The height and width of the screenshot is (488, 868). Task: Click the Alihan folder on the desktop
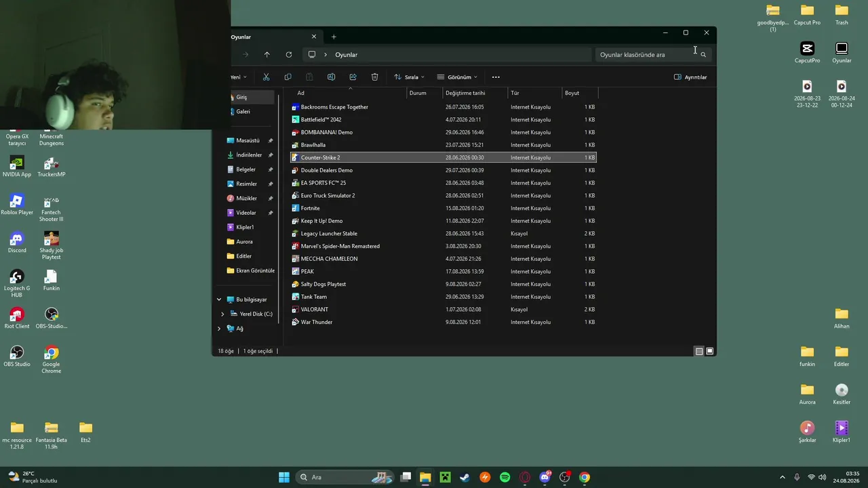842,319
